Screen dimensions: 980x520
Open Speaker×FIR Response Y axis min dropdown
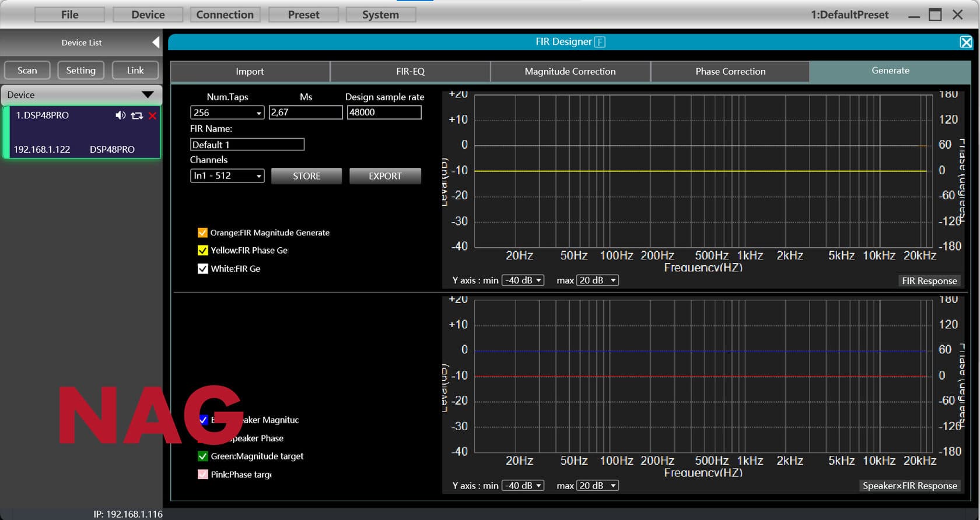tap(523, 486)
